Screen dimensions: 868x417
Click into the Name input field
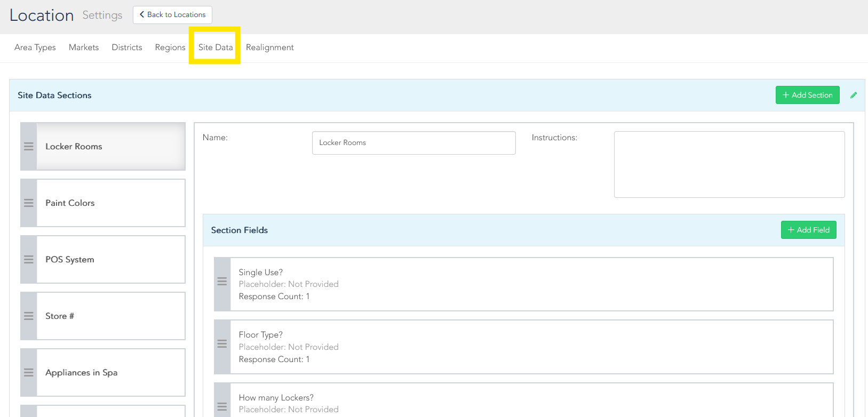[413, 143]
